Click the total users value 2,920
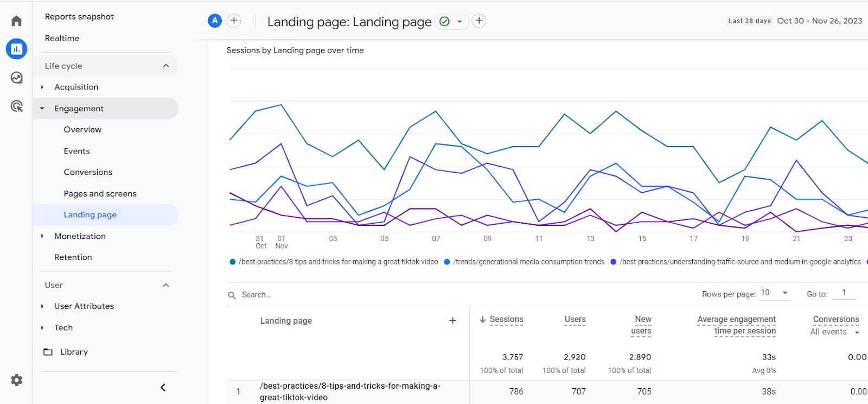Image resolution: width=868 pixels, height=404 pixels. pos(575,357)
